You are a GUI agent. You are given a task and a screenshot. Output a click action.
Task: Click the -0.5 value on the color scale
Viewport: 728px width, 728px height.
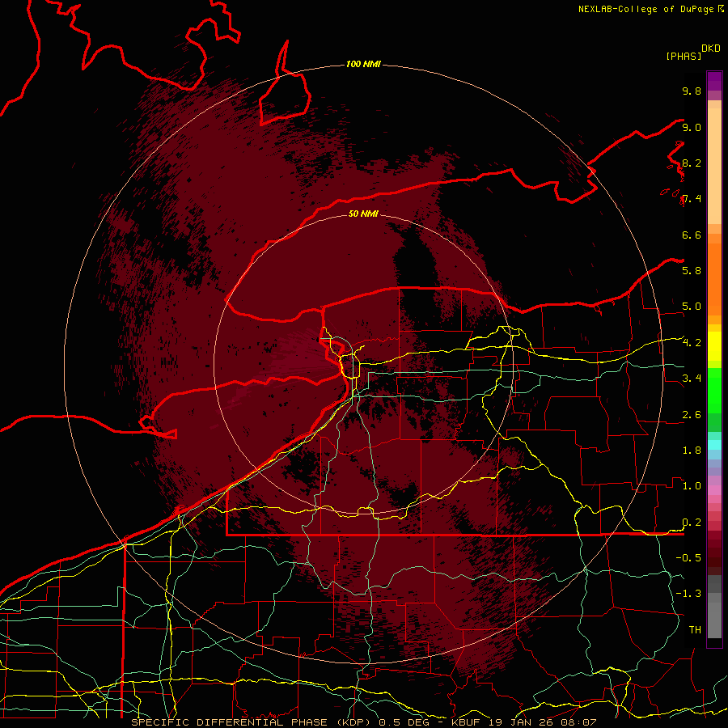(x=688, y=557)
